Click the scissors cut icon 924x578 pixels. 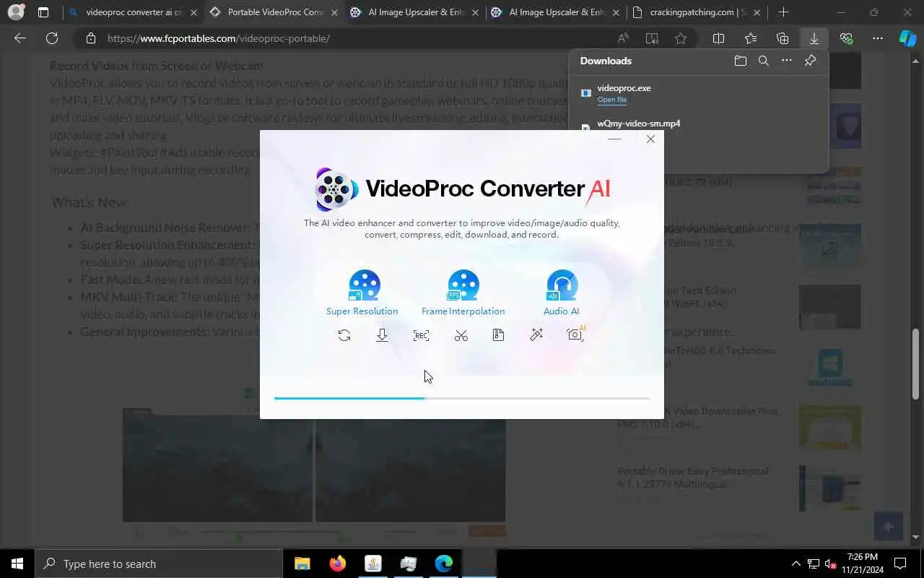tap(461, 335)
